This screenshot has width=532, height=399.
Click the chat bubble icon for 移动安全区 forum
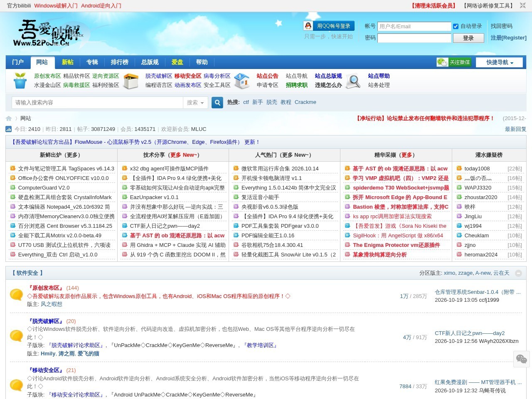(x=16, y=385)
